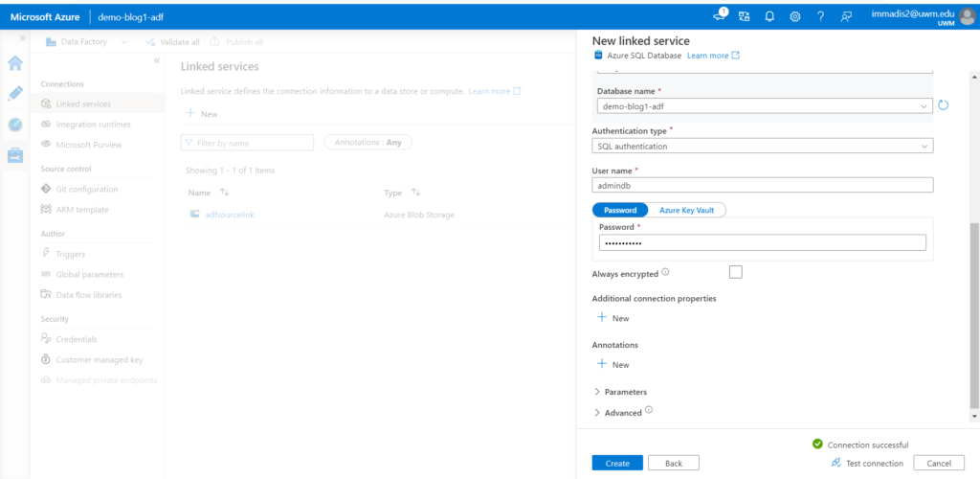This screenshot has height=479, width=980.
Task: Click scrollbar up arrow in panel
Action: click(x=974, y=77)
